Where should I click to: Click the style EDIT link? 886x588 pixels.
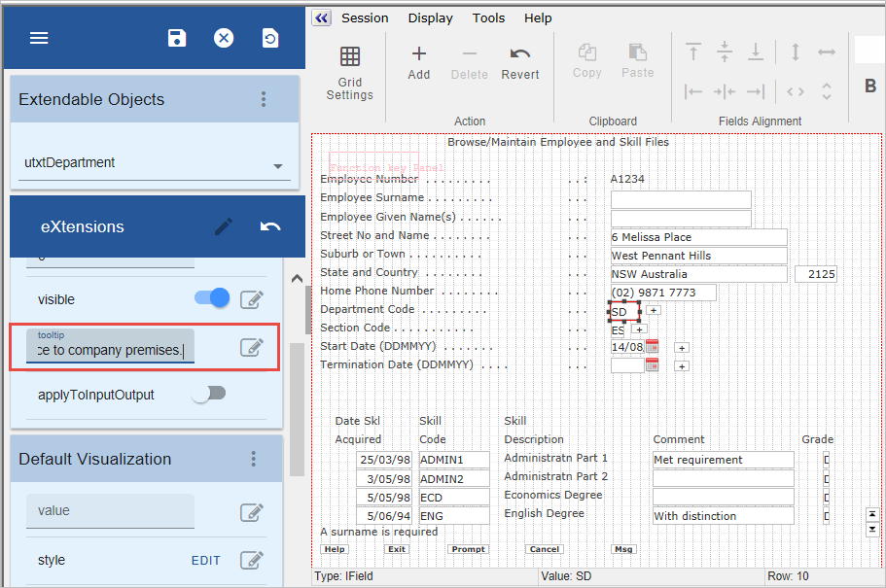[205, 561]
